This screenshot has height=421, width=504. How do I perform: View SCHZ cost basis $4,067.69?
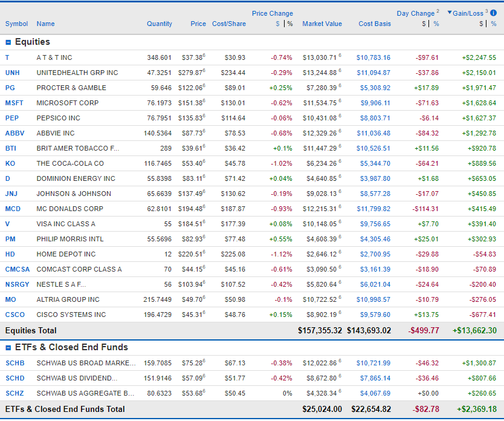pos(375,394)
